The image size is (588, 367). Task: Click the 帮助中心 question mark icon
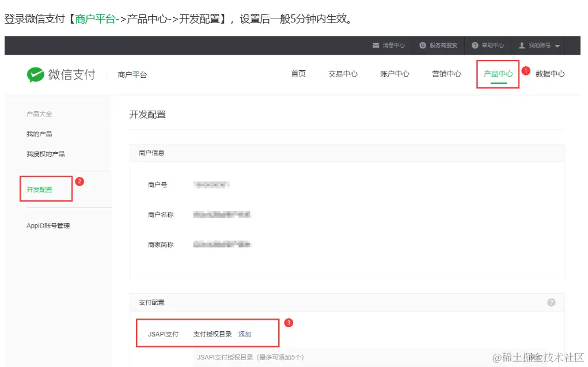click(x=475, y=46)
